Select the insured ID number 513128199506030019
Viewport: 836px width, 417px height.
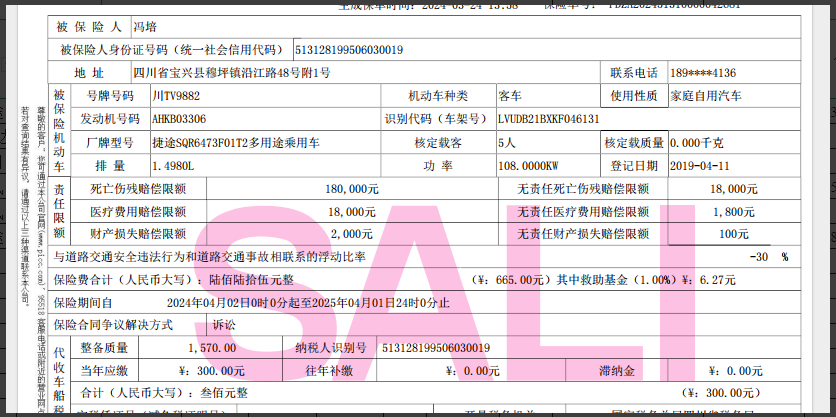pos(349,50)
